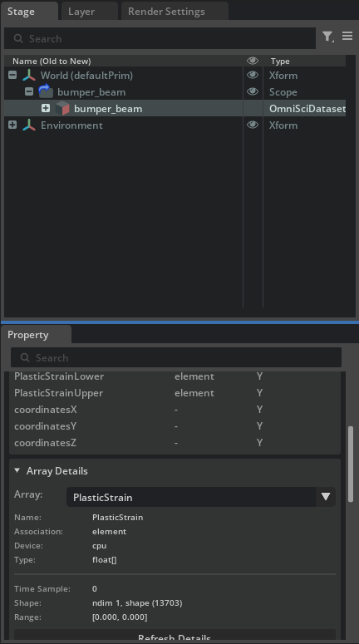Screen dimensions: 359x644
Task: Click the eye icon in column header
Action: [x=253, y=61]
